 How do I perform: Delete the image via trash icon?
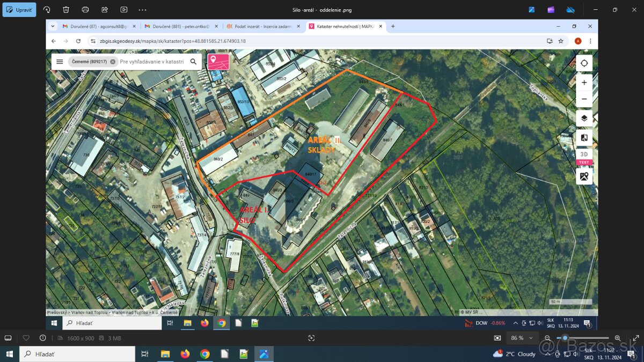tap(65, 9)
